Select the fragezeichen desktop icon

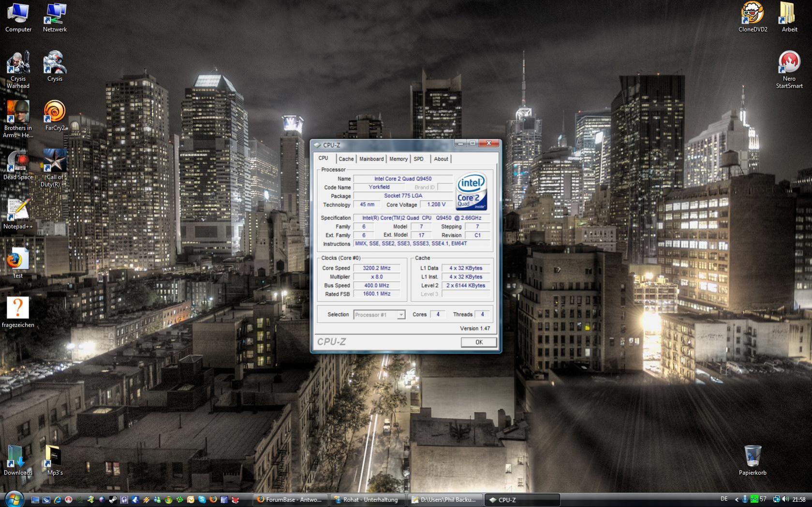pyautogui.click(x=18, y=313)
